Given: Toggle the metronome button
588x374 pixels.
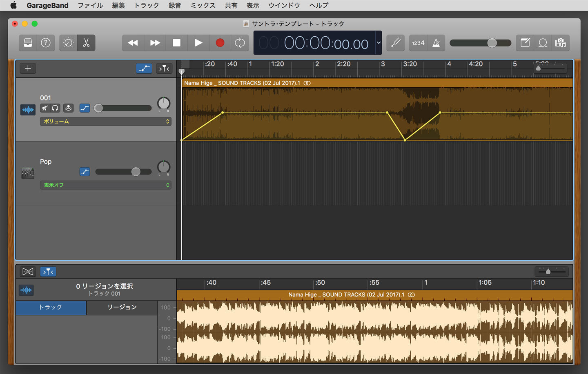Looking at the screenshot, I should tap(436, 43).
